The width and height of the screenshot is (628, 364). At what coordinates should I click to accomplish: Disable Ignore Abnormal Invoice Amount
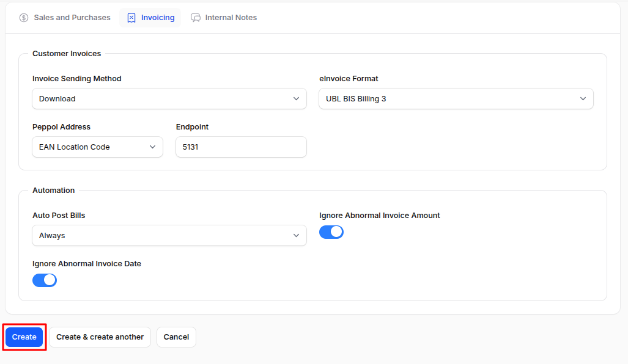click(x=331, y=232)
